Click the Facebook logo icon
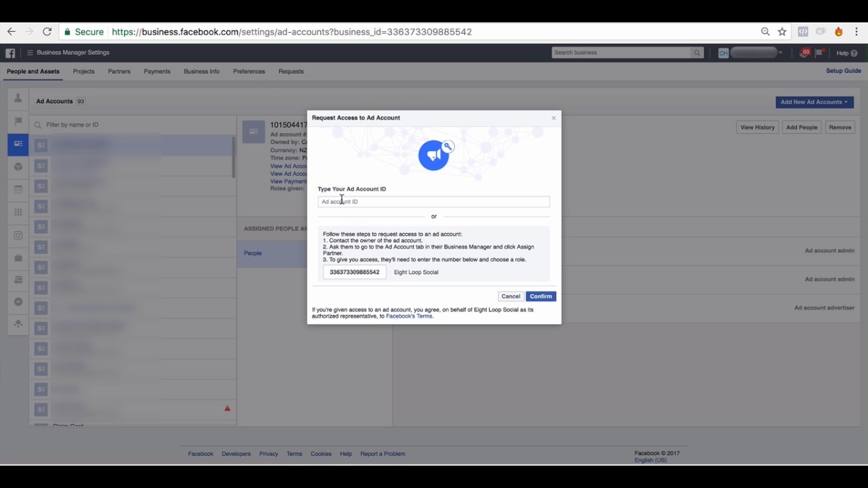 click(10, 53)
